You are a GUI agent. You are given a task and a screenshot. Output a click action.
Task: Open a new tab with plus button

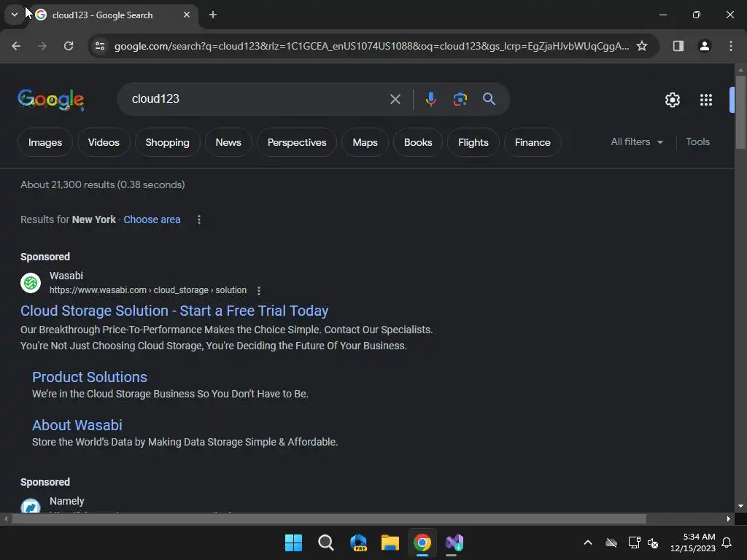point(213,15)
